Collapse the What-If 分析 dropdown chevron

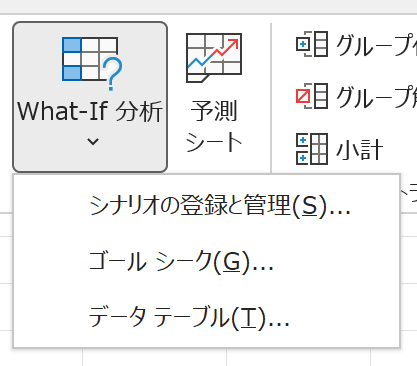click(x=93, y=141)
